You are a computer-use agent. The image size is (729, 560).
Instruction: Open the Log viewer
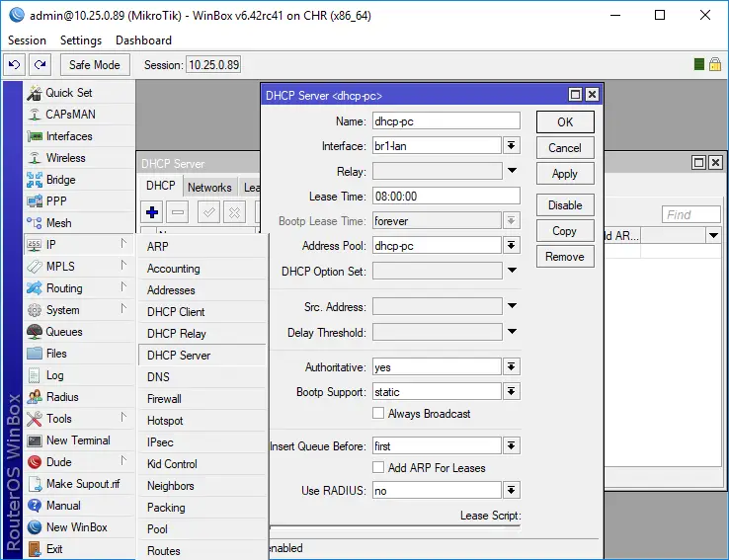point(79,375)
